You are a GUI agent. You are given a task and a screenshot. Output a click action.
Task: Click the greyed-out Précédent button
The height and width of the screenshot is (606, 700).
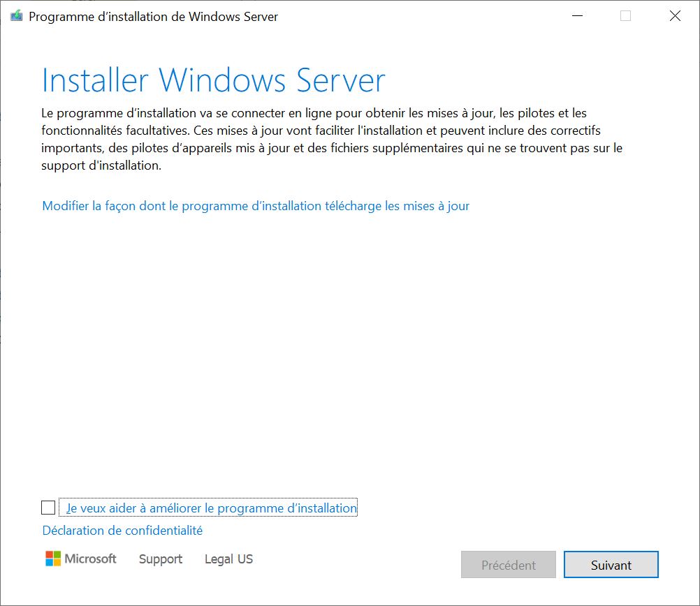(x=508, y=565)
